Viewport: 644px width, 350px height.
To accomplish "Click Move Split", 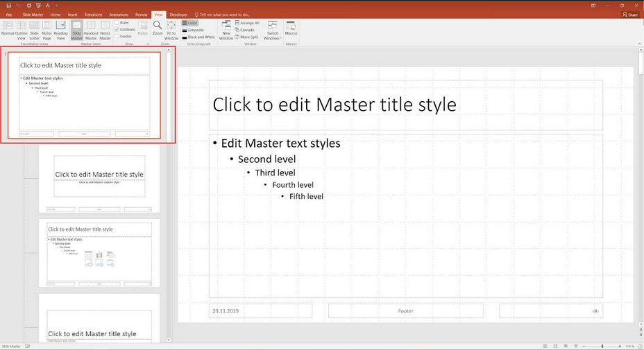I will click(246, 37).
